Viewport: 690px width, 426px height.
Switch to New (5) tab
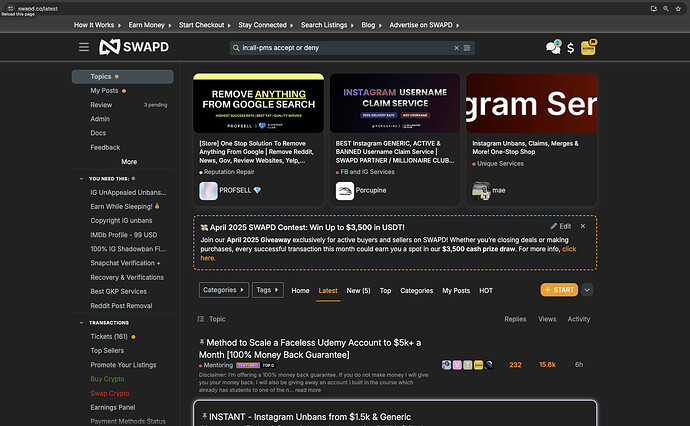click(x=358, y=291)
